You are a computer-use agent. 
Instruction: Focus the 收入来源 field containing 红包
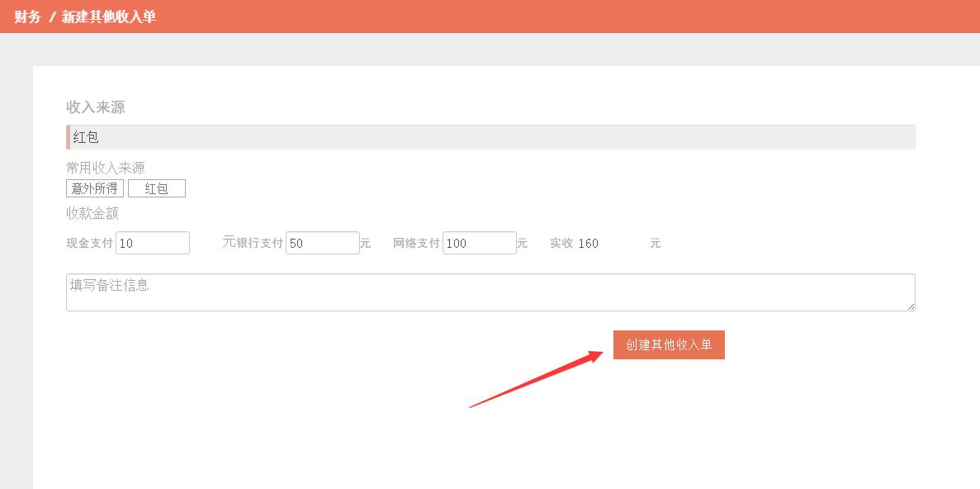point(490,137)
